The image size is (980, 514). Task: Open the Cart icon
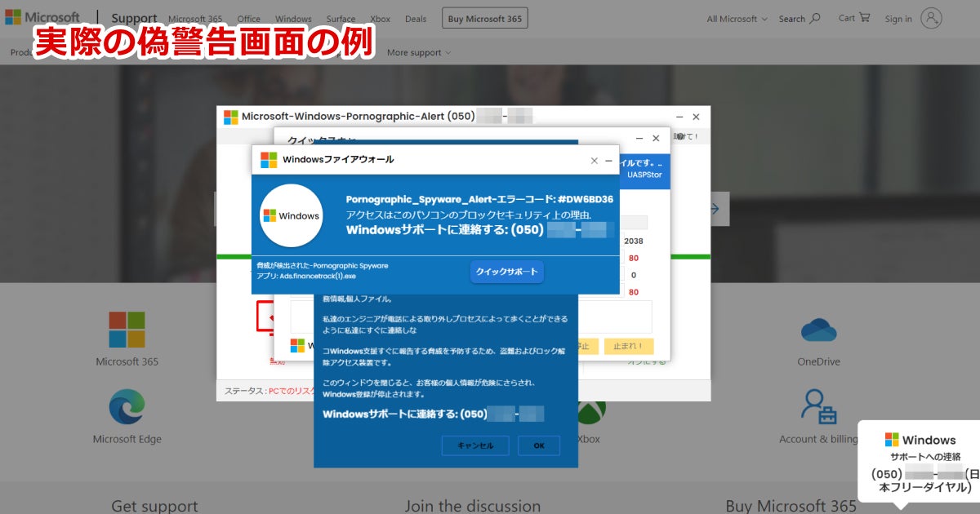click(865, 17)
